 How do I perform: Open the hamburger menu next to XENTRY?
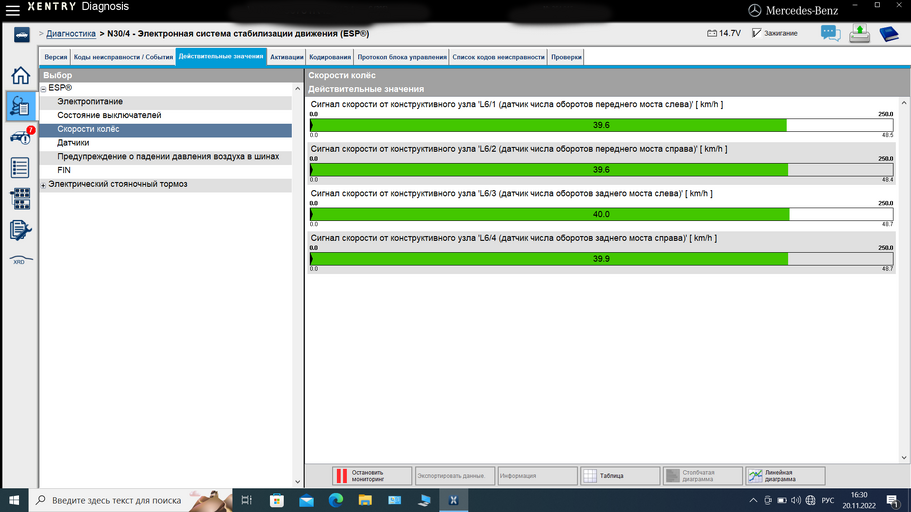[x=12, y=10]
